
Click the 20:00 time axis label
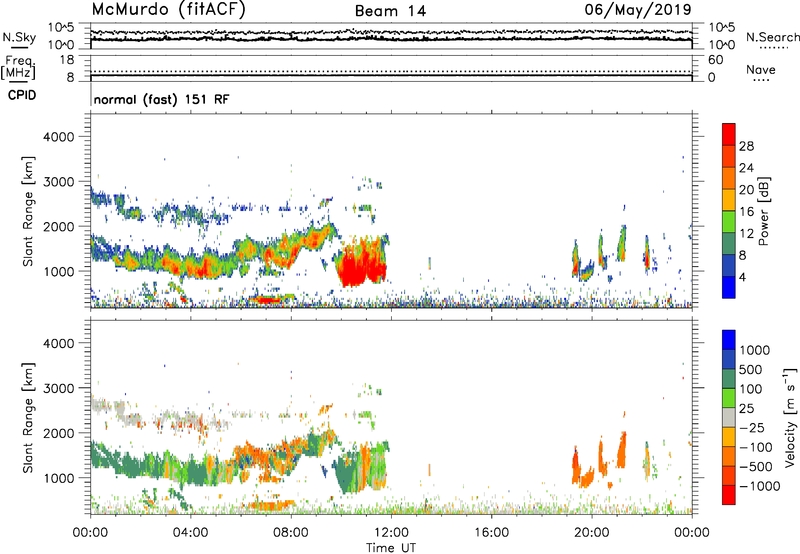tap(591, 533)
